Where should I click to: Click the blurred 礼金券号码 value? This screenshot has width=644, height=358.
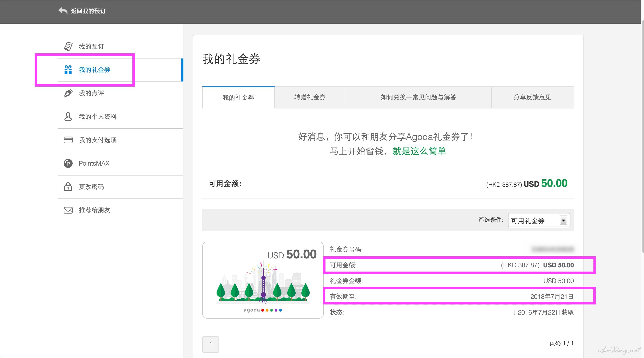pyautogui.click(x=553, y=249)
